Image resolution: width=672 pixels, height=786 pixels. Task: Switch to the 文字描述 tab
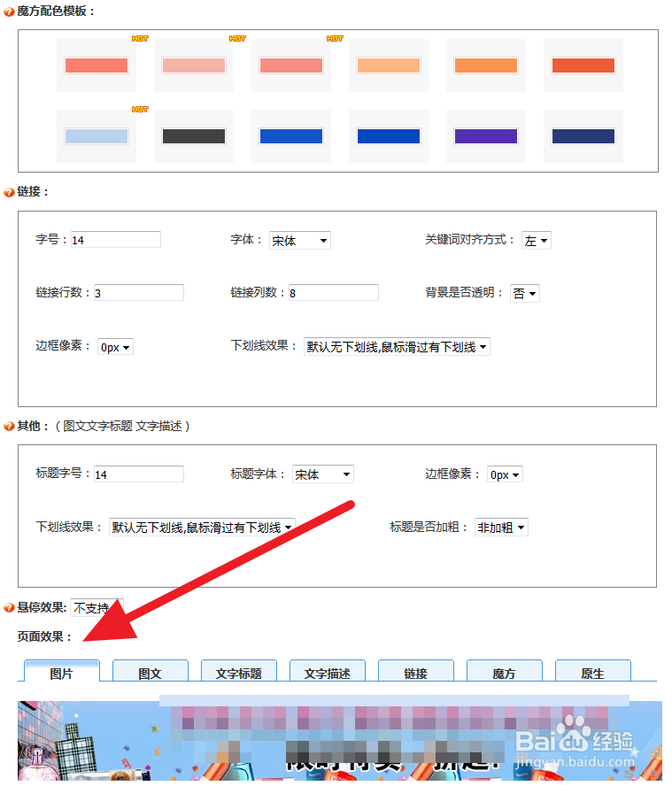[x=328, y=671]
